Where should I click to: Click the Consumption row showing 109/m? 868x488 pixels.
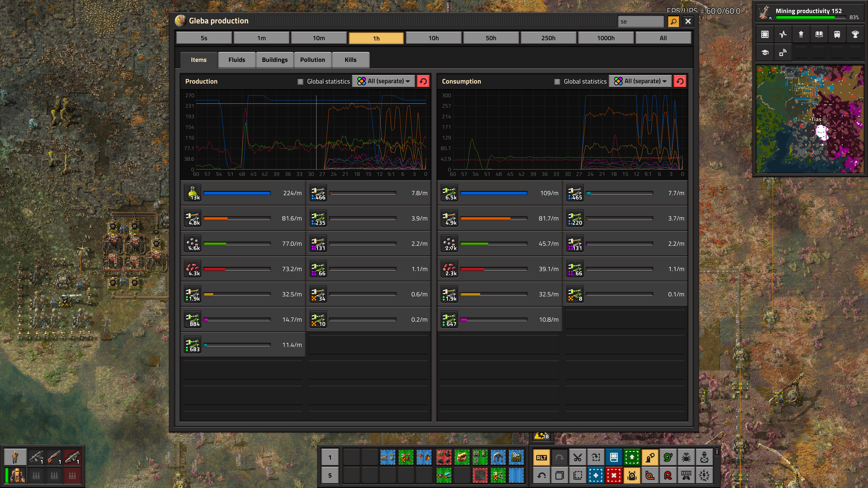500,193
